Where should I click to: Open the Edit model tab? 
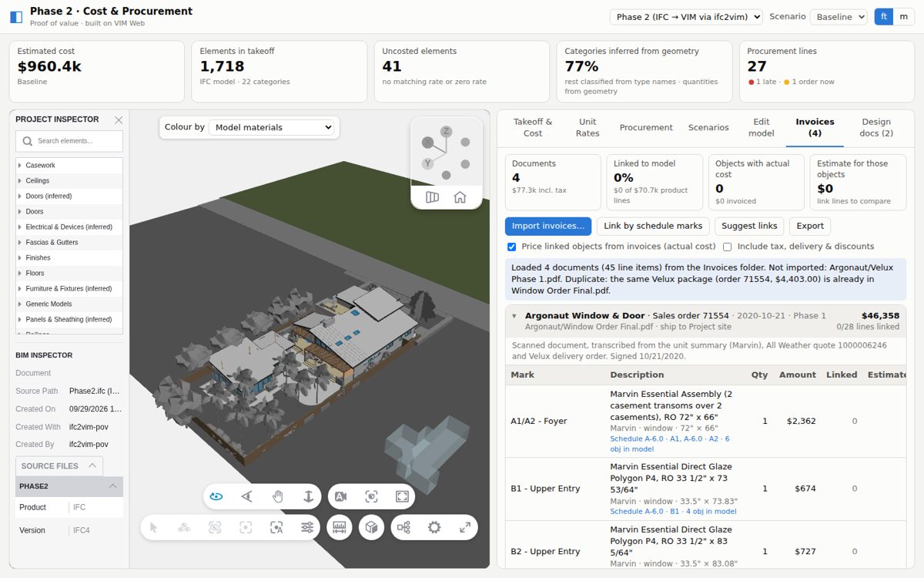click(x=762, y=127)
